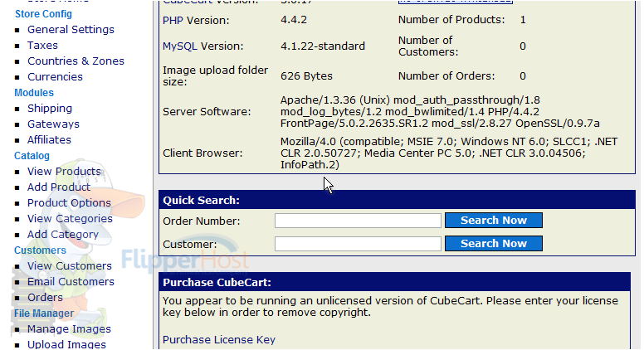The image size is (644, 350).
Task: Open Email Customers page
Action: pos(71,282)
